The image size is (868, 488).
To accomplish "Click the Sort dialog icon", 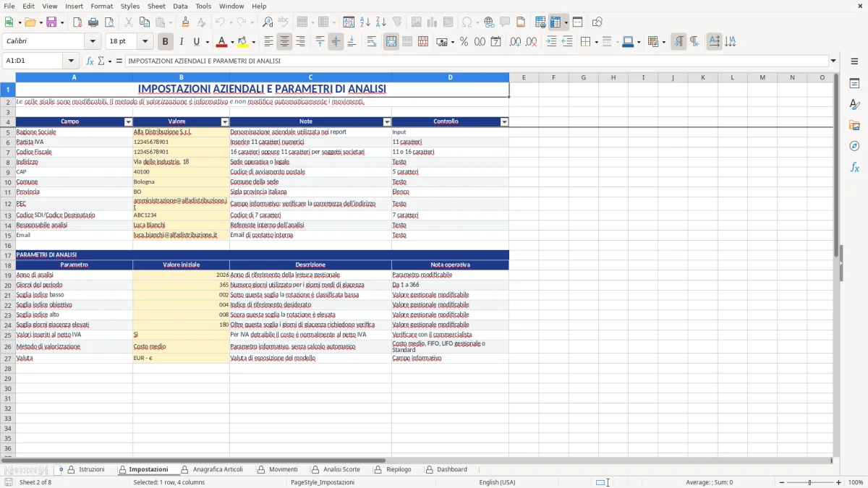I will [349, 22].
